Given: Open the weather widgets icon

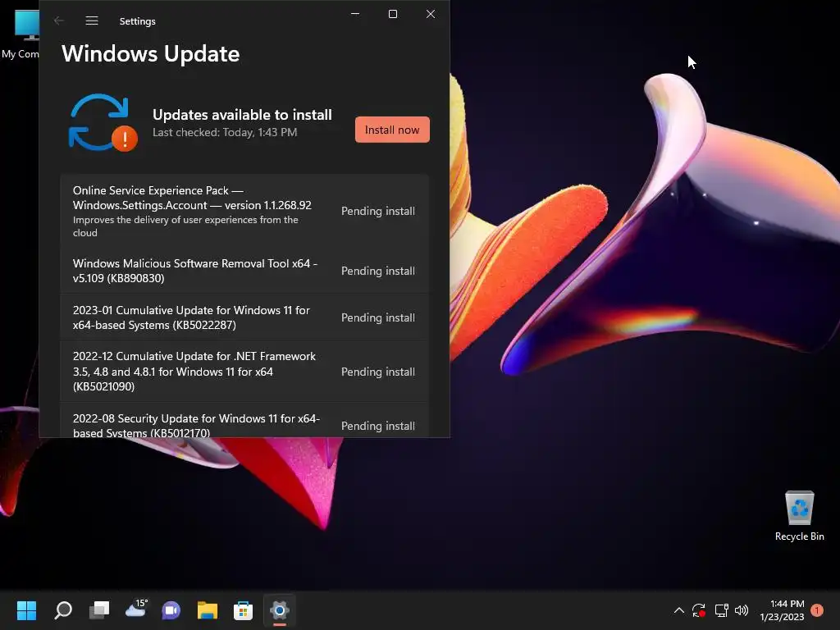Looking at the screenshot, I should point(136,609).
